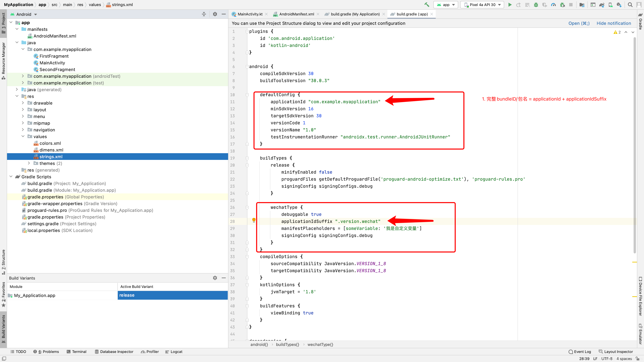Toggle the Device File Explorer side button
The width and height of the screenshot is (644, 362).
[640, 296]
